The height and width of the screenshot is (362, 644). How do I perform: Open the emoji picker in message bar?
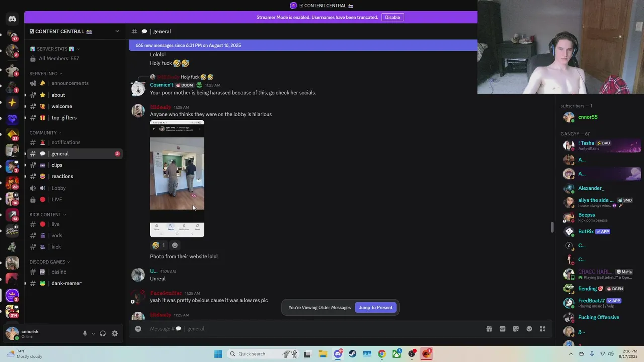point(529,329)
